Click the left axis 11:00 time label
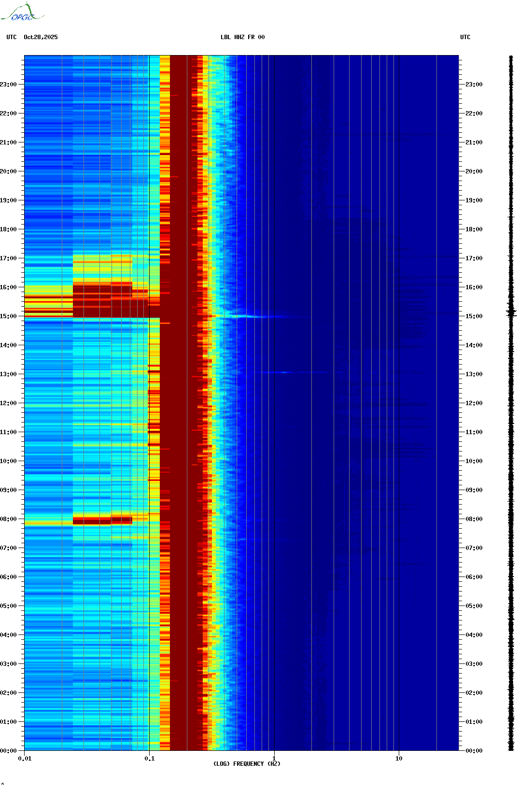This screenshot has width=532, height=789. click(8, 432)
